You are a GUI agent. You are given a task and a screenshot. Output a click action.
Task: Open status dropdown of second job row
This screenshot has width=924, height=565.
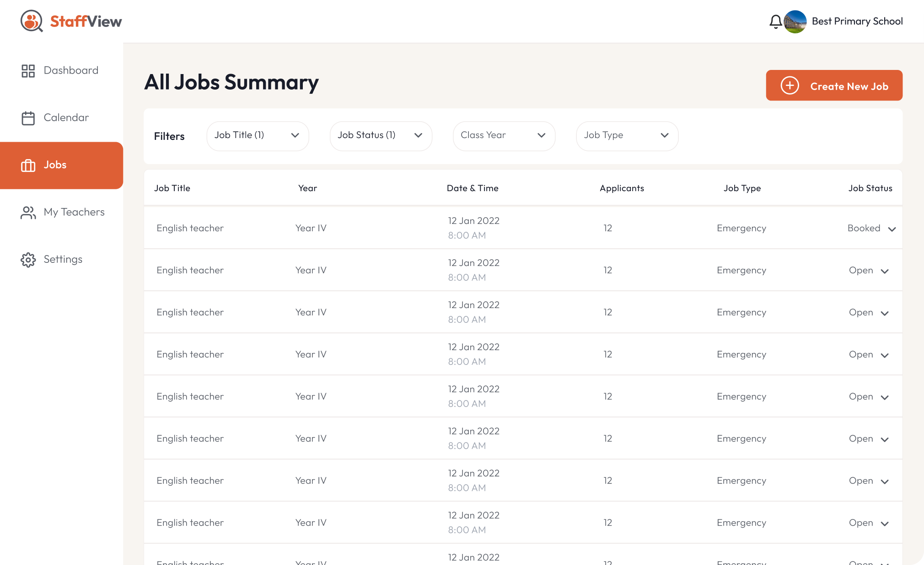tap(885, 271)
